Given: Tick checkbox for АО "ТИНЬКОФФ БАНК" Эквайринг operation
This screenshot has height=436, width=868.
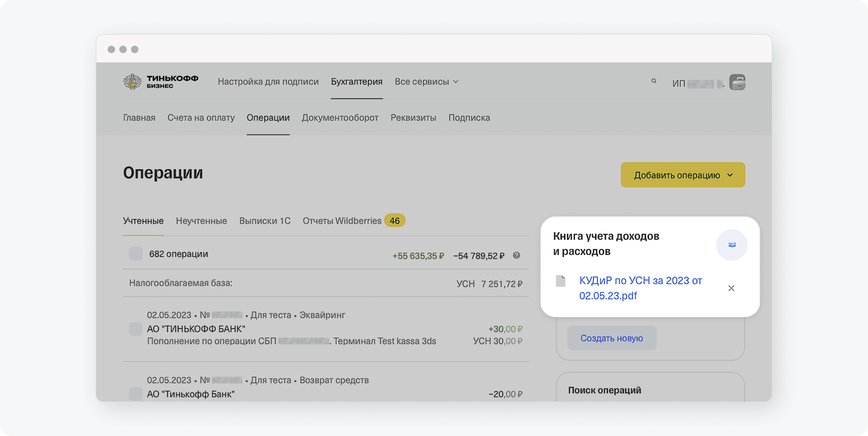Looking at the screenshot, I should [x=135, y=329].
